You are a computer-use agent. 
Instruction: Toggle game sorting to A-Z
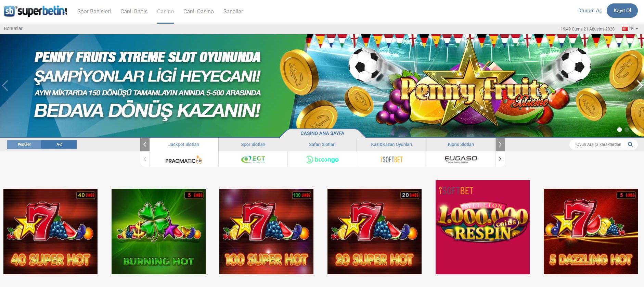click(x=59, y=144)
